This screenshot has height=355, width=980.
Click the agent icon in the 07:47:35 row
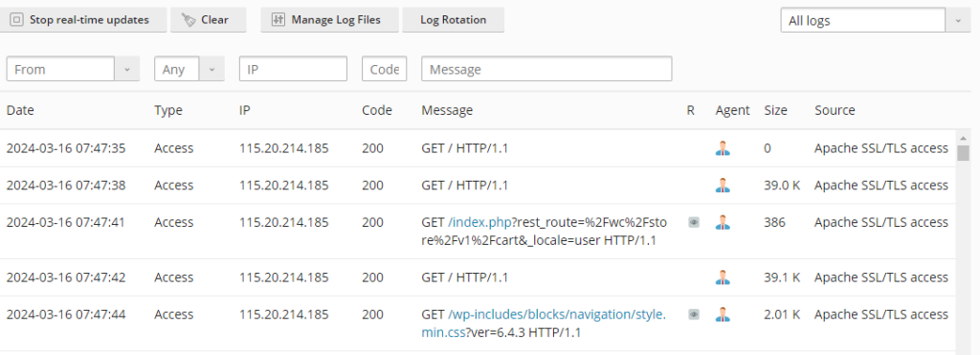point(723,148)
